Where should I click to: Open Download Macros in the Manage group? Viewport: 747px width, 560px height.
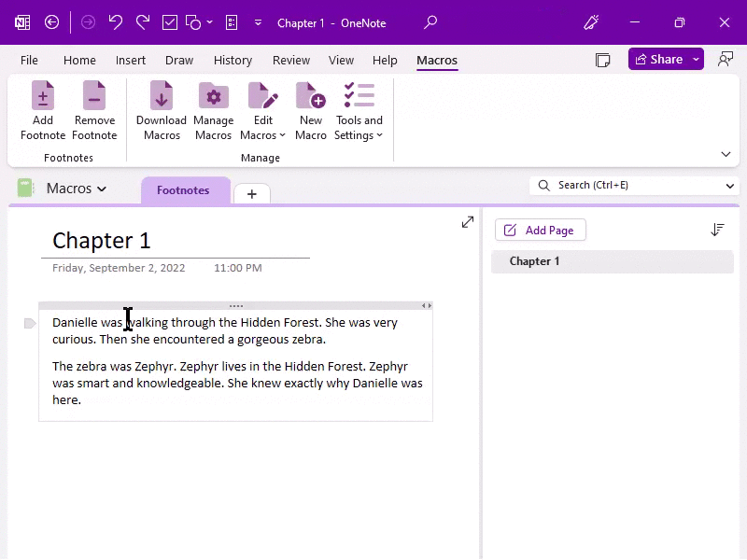[160, 110]
